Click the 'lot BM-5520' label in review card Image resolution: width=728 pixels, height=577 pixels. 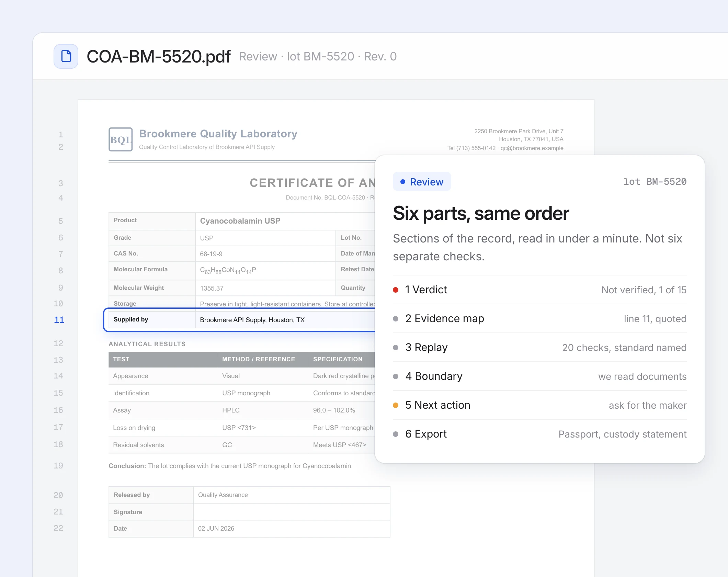(655, 182)
